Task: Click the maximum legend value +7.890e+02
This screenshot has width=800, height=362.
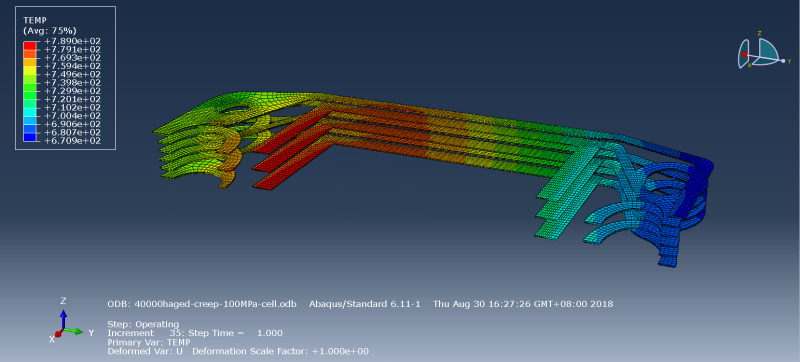Action: [x=72, y=41]
